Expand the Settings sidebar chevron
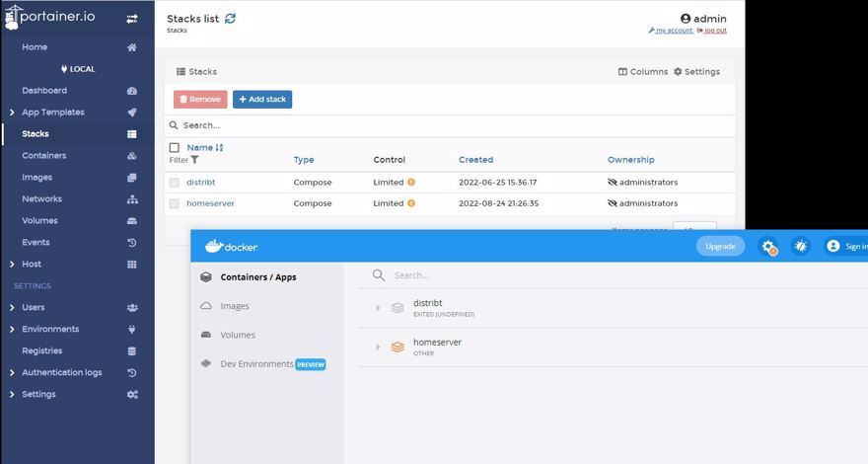868x464 pixels. click(12, 395)
